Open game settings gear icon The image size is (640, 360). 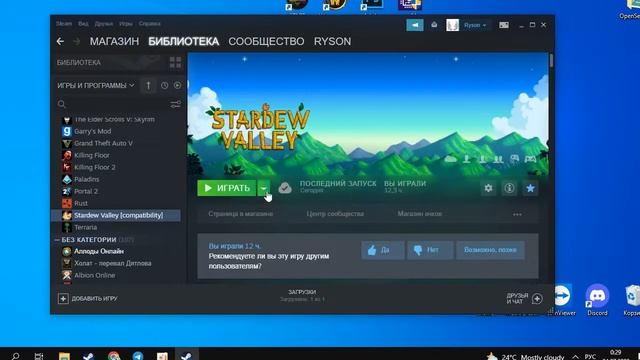pyautogui.click(x=488, y=188)
